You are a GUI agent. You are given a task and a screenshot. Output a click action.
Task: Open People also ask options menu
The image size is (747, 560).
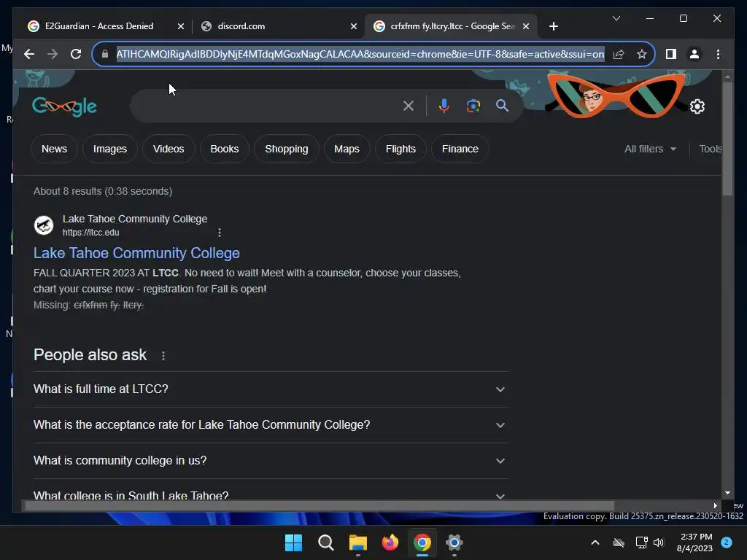click(x=163, y=356)
